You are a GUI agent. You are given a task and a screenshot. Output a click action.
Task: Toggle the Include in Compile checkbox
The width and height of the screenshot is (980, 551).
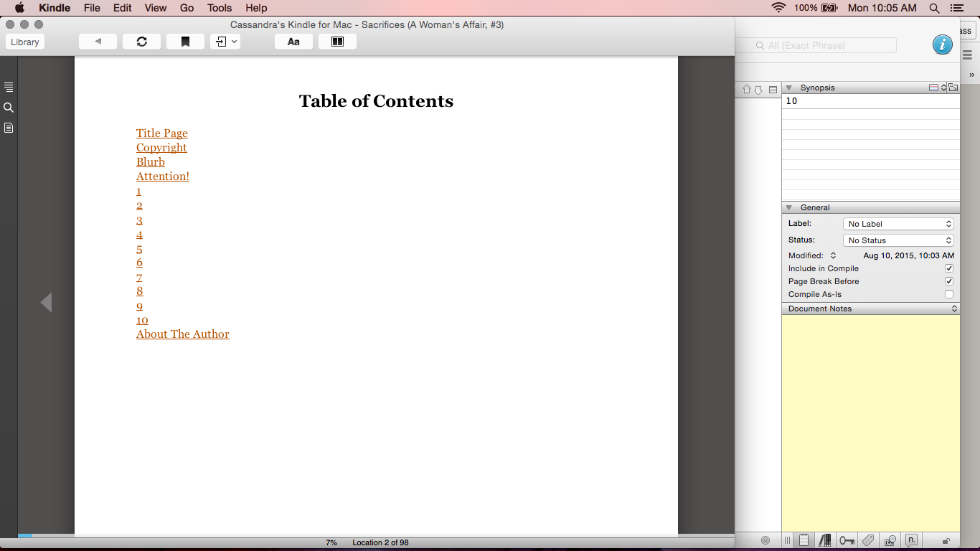[x=949, y=268]
